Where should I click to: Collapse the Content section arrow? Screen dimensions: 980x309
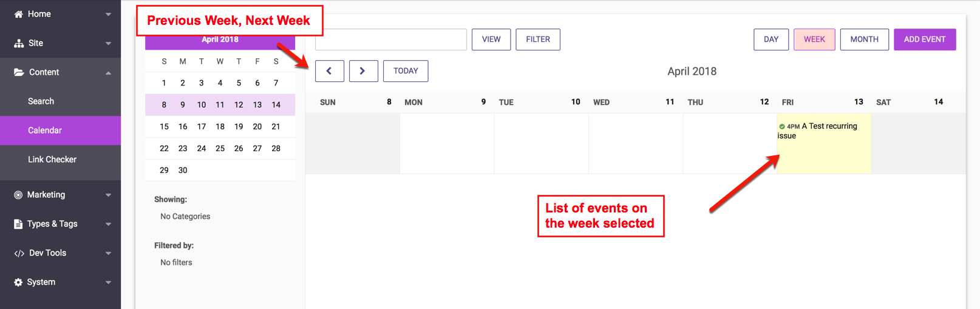(108, 73)
